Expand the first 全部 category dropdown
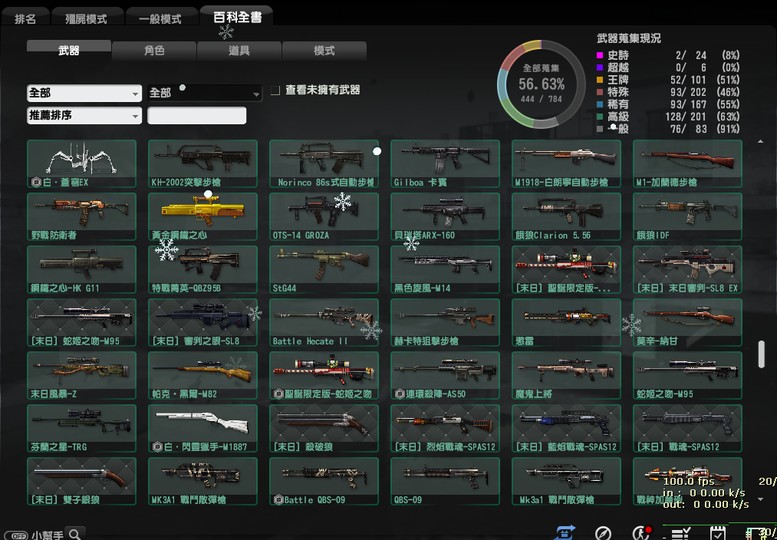 click(x=84, y=93)
